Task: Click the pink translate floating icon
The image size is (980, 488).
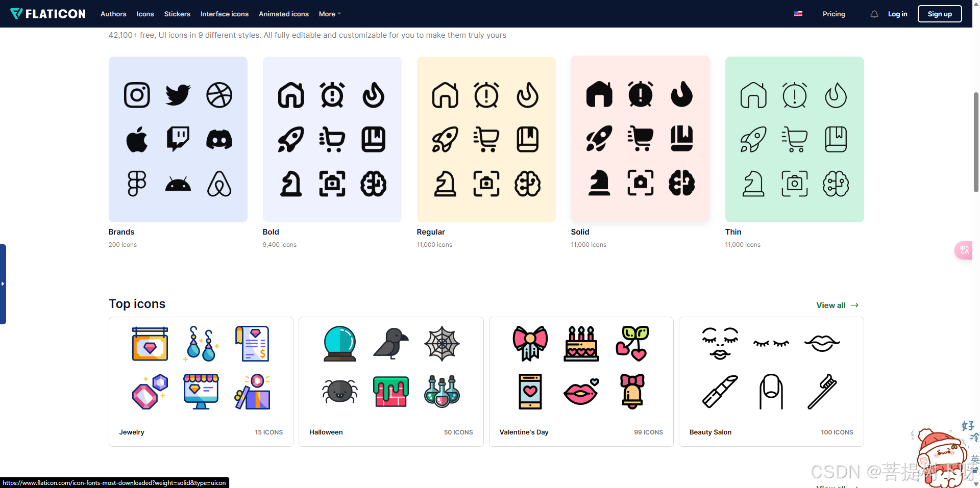Action: click(x=964, y=250)
